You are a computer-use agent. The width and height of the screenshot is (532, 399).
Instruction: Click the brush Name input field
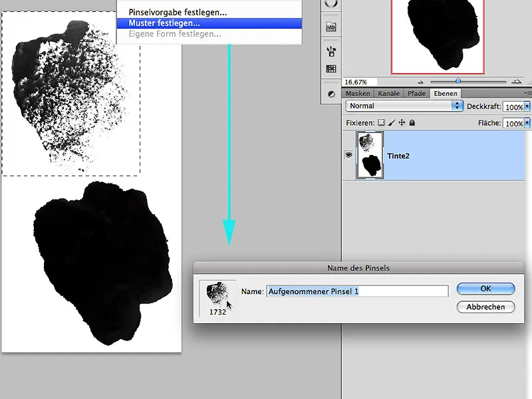click(x=357, y=291)
